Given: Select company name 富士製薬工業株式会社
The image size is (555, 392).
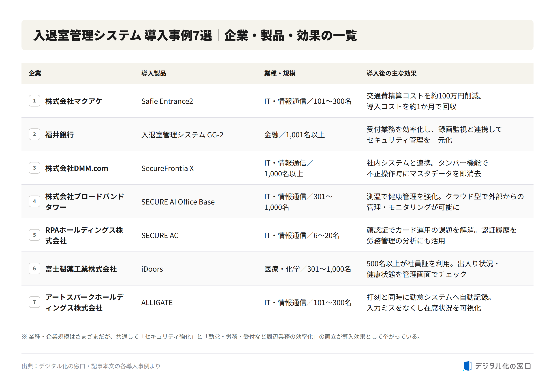Looking at the screenshot, I should (x=81, y=269).
